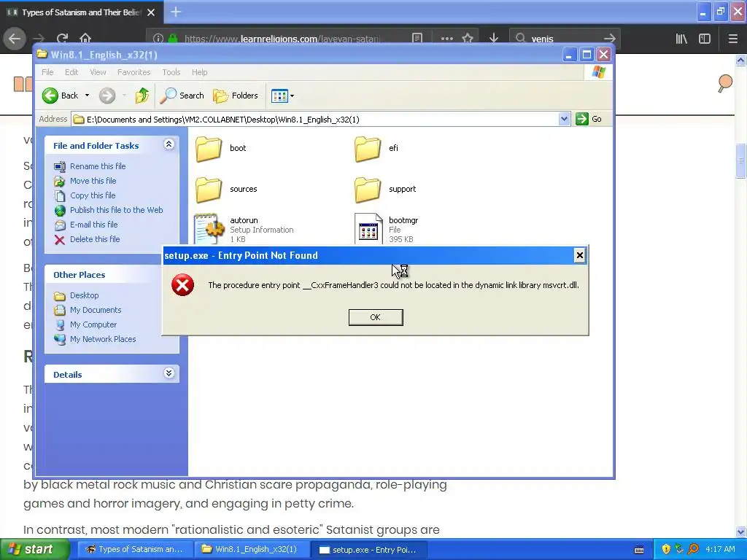Viewport: 747px width, 560px height.
Task: Open the Firefox hamburger menu
Action: click(x=732, y=39)
